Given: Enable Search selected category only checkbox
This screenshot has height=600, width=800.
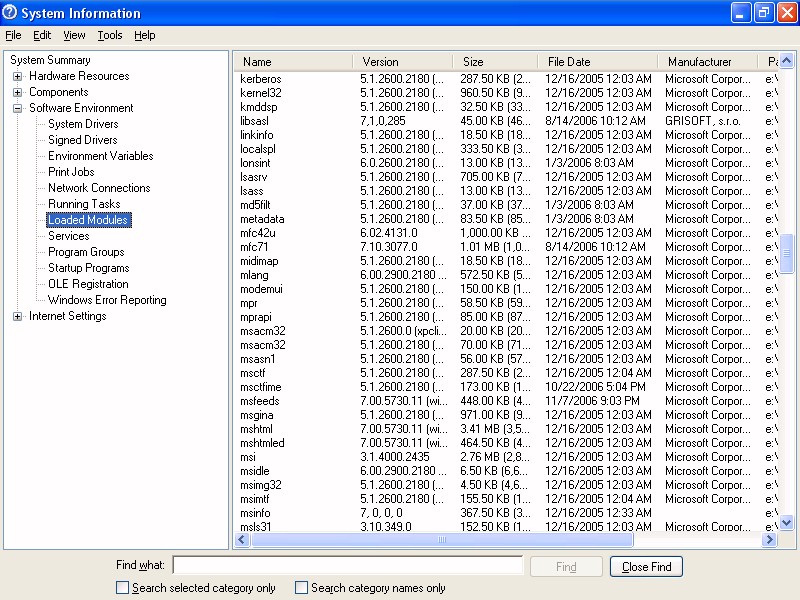Looking at the screenshot, I should click(122, 588).
